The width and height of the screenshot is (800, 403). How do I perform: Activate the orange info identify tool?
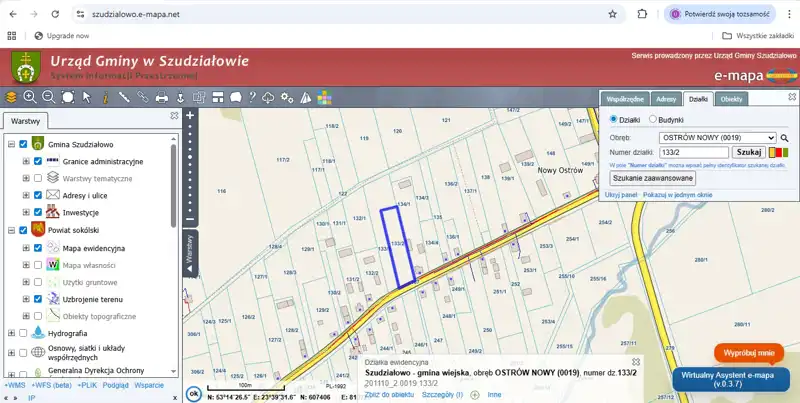106,97
